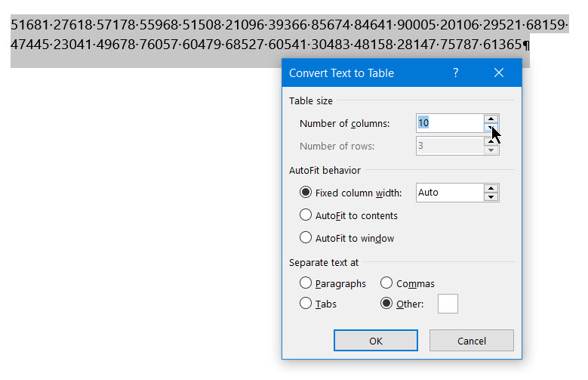Close the Convert Text to Table dialog
Screen dimensions: 588x380
tap(499, 73)
